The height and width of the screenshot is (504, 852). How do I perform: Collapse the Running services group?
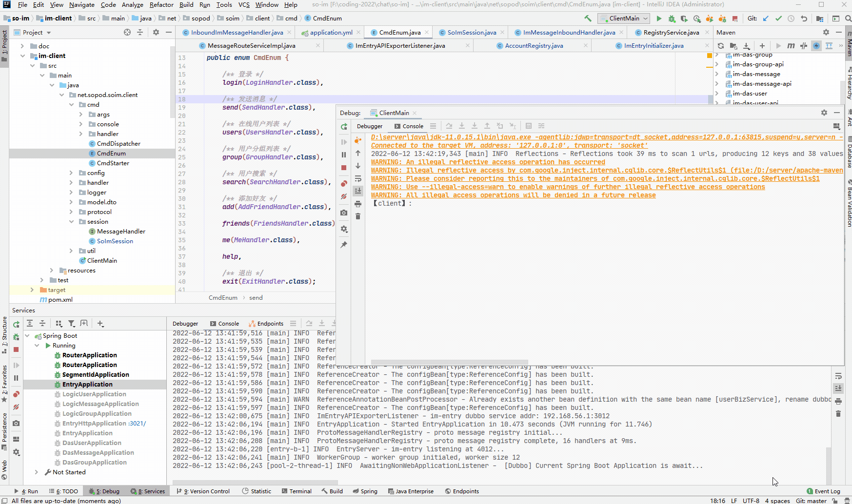point(37,346)
